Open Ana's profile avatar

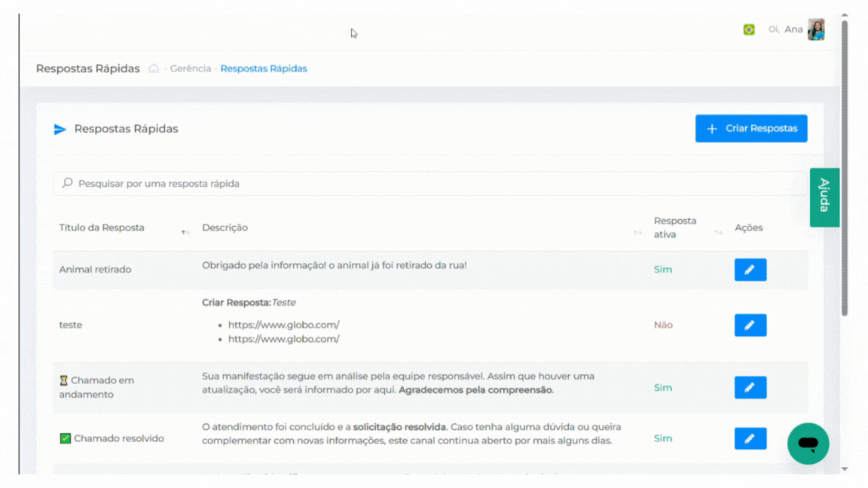tap(816, 29)
